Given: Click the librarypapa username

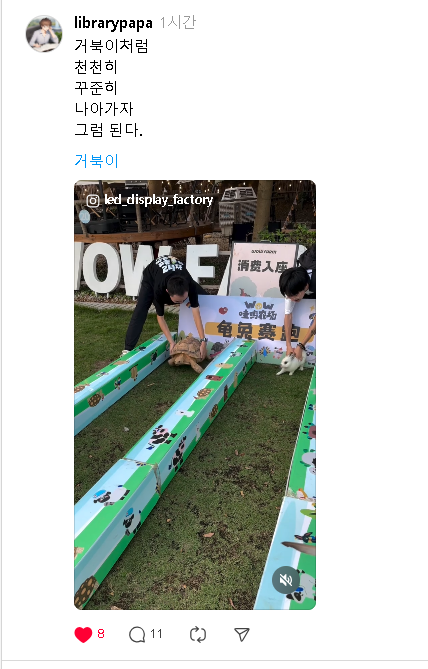Looking at the screenshot, I should pyautogui.click(x=113, y=23).
